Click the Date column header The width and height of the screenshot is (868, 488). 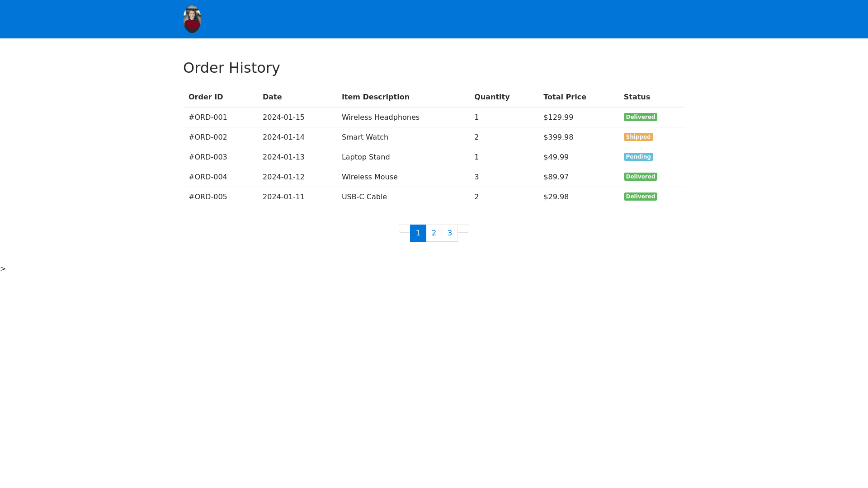pos(272,97)
